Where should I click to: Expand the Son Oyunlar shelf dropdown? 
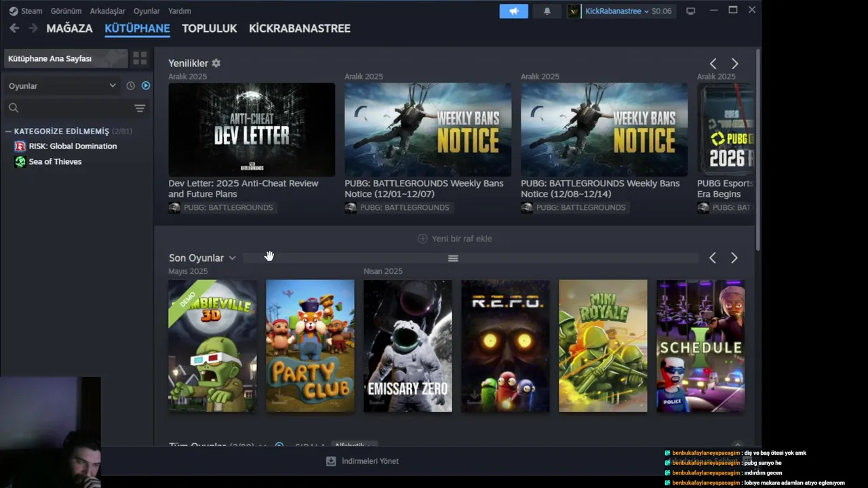(232, 258)
